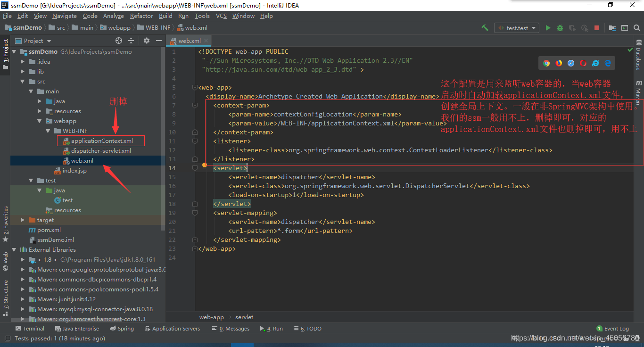Viewport: 644px width, 347px height.
Task: Collapse External Libraries node
Action: tap(14, 250)
